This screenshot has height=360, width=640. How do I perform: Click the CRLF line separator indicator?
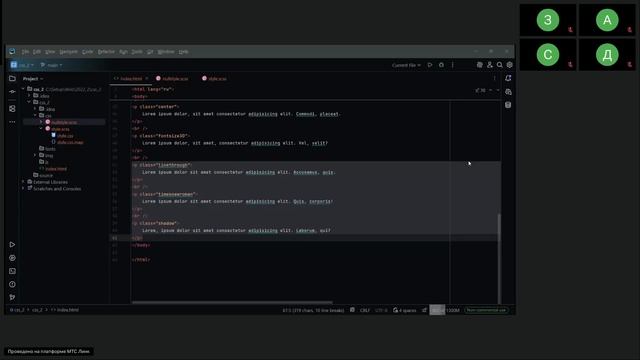(365, 310)
